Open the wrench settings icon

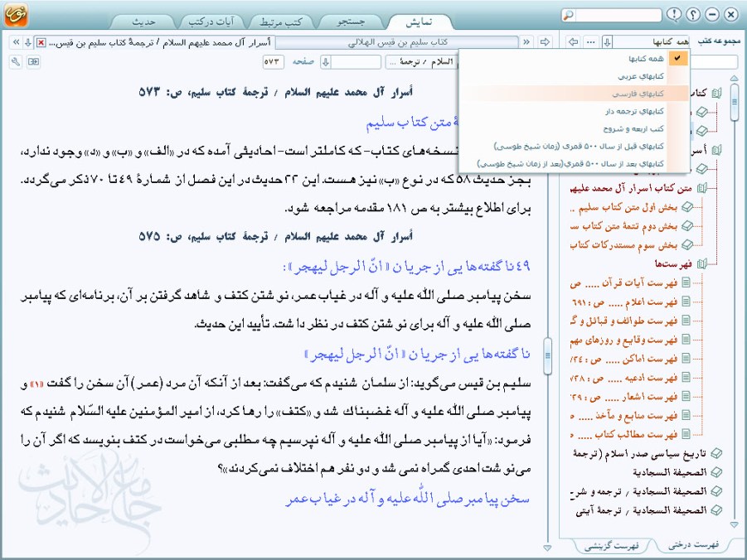(16, 61)
